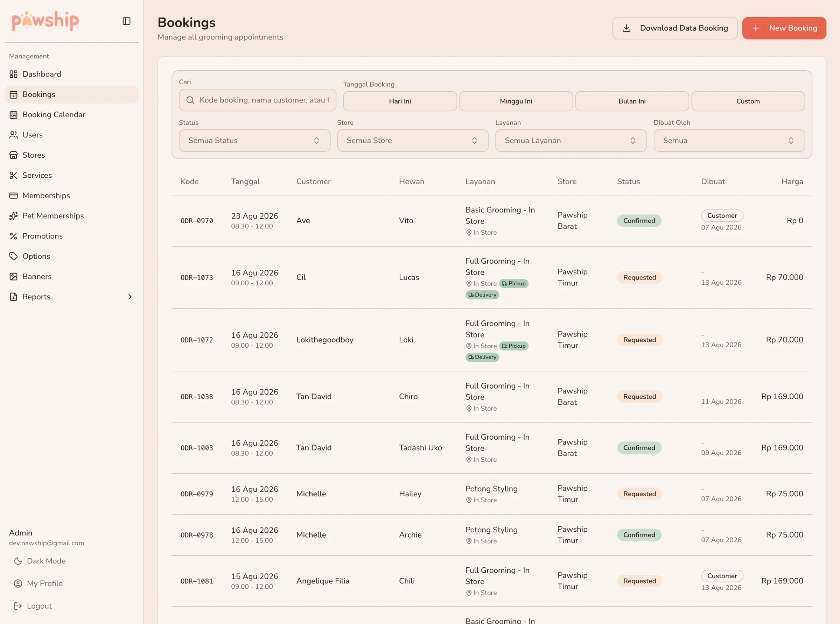Click the Harga column header
Viewport: 840px width, 624px height.
pos(792,181)
